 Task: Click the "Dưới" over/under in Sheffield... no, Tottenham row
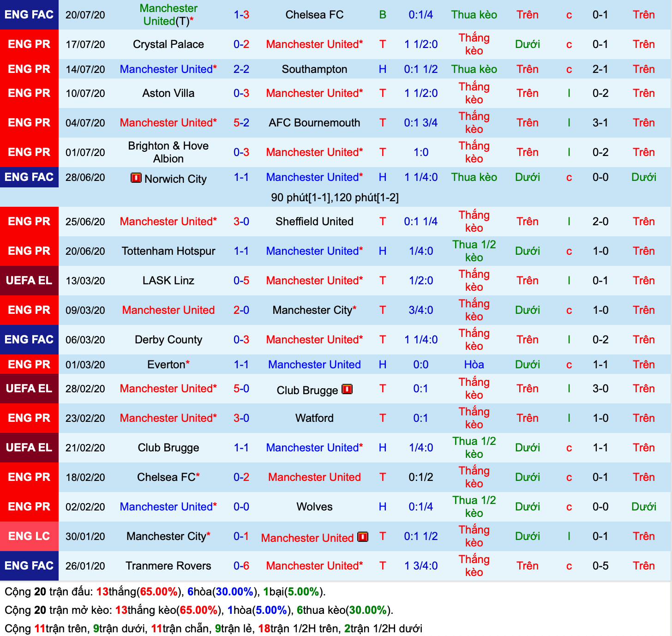[528, 251]
